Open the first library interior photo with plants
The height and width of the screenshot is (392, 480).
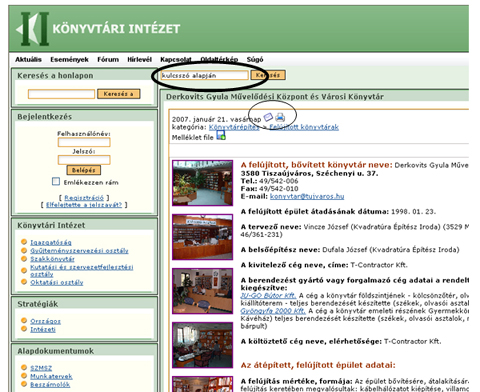[203, 183]
